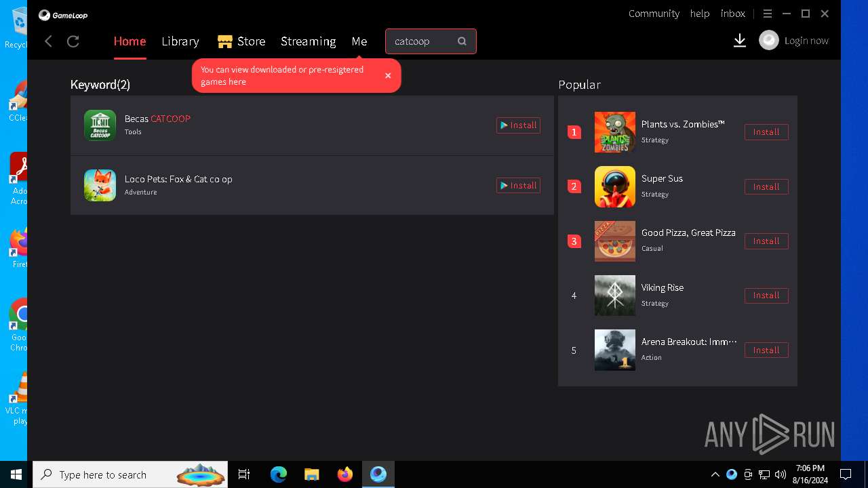Switch to the Streaming tab
The image size is (868, 488).
pyautogui.click(x=309, y=41)
